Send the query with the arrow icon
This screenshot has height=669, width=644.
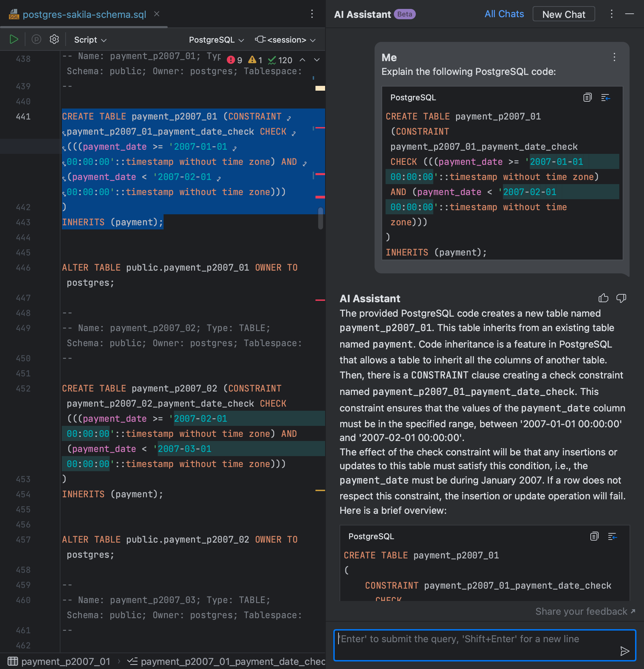624,651
